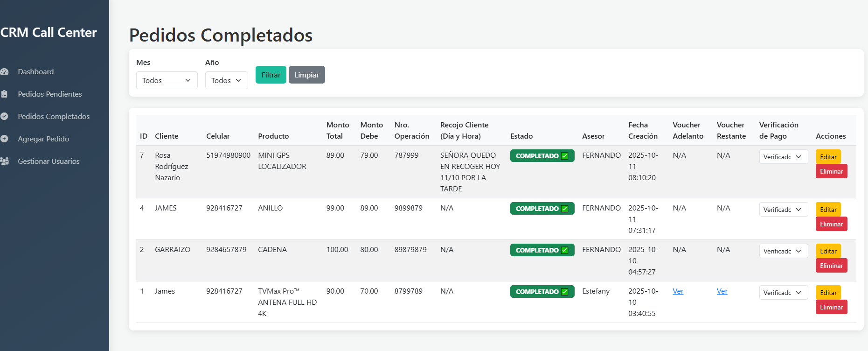868x351 pixels.
Task: Click the Pedidos Pendientes clipboard icon
Action: [x=5, y=94]
